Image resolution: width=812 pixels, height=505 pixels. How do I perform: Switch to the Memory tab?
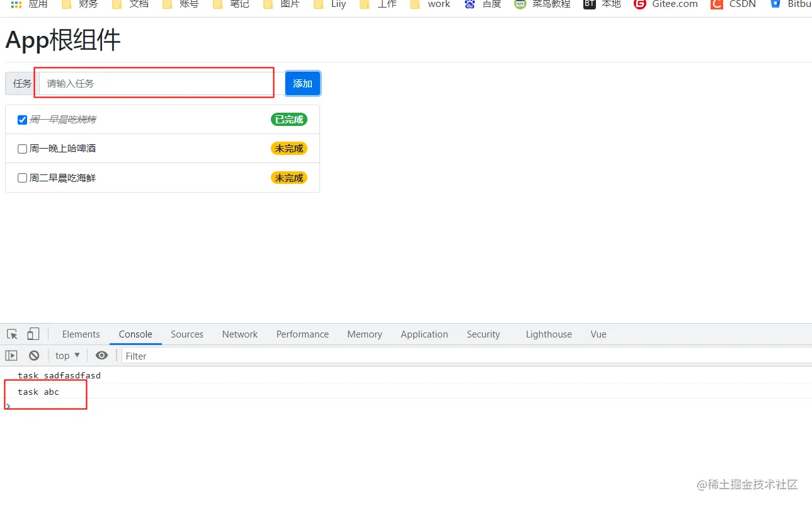[365, 334]
